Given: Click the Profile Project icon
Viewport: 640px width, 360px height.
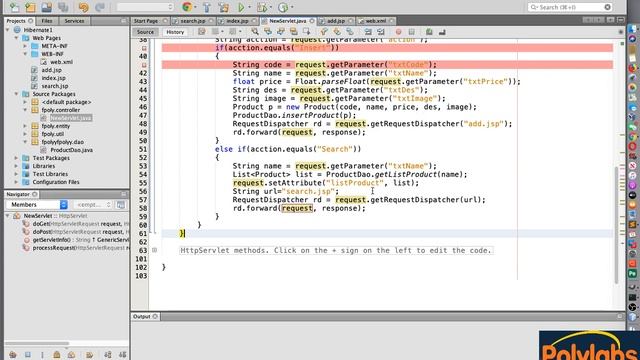Looking at the screenshot, I should click(x=283, y=7).
